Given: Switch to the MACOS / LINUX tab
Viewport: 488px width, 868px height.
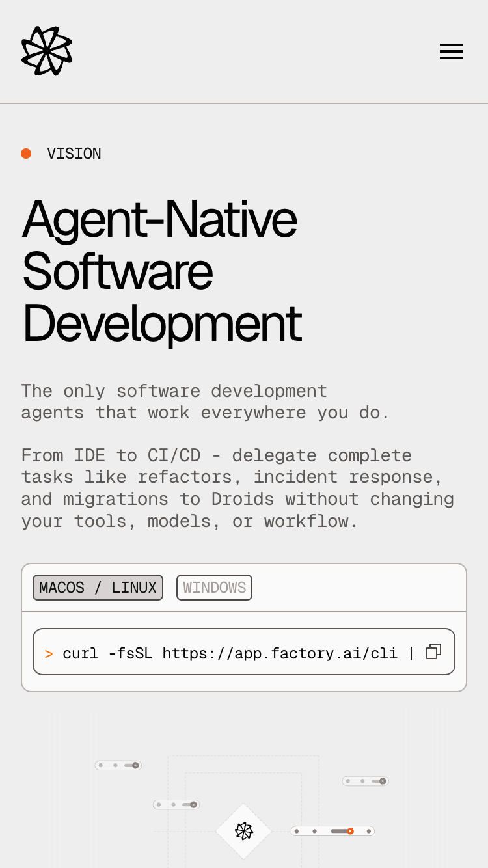Looking at the screenshot, I should coord(98,588).
